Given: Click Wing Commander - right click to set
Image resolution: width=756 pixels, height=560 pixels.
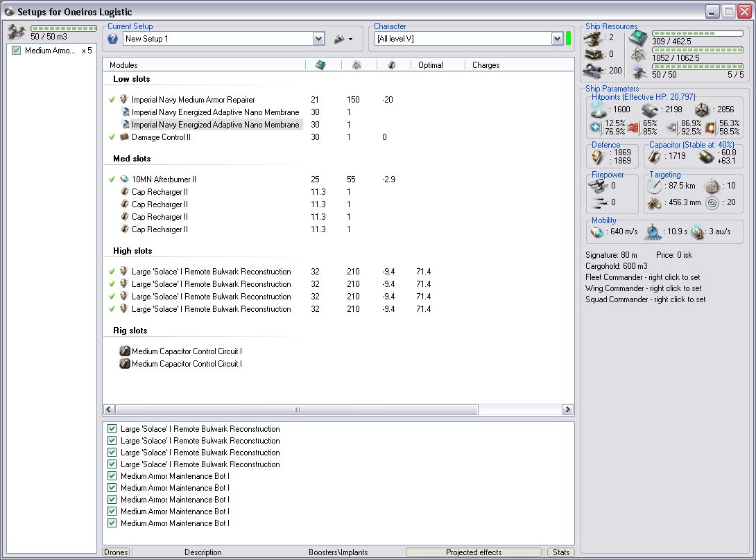Looking at the screenshot, I should pyautogui.click(x=643, y=288).
